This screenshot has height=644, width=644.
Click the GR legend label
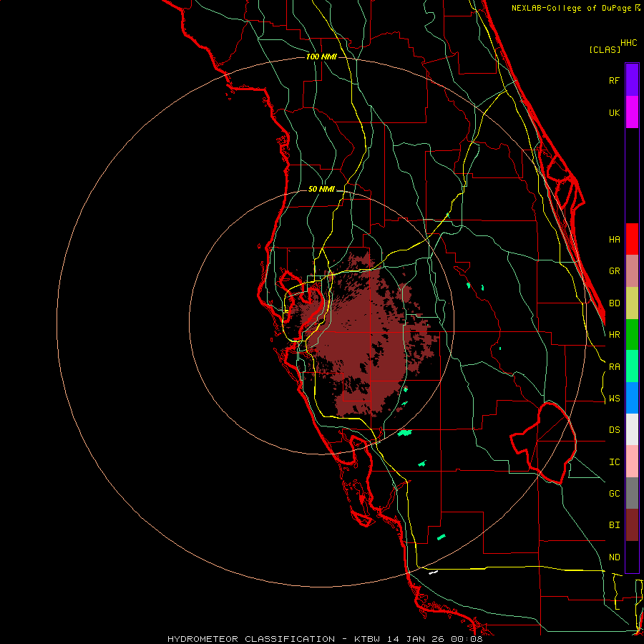(614, 271)
